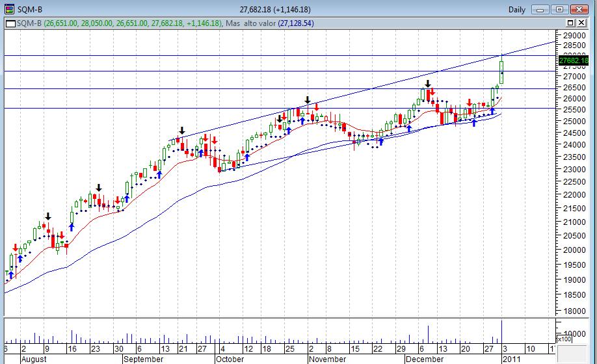This screenshot has width=597, height=364.
Task: Click the 26500 price axis label
Action: click(x=574, y=88)
